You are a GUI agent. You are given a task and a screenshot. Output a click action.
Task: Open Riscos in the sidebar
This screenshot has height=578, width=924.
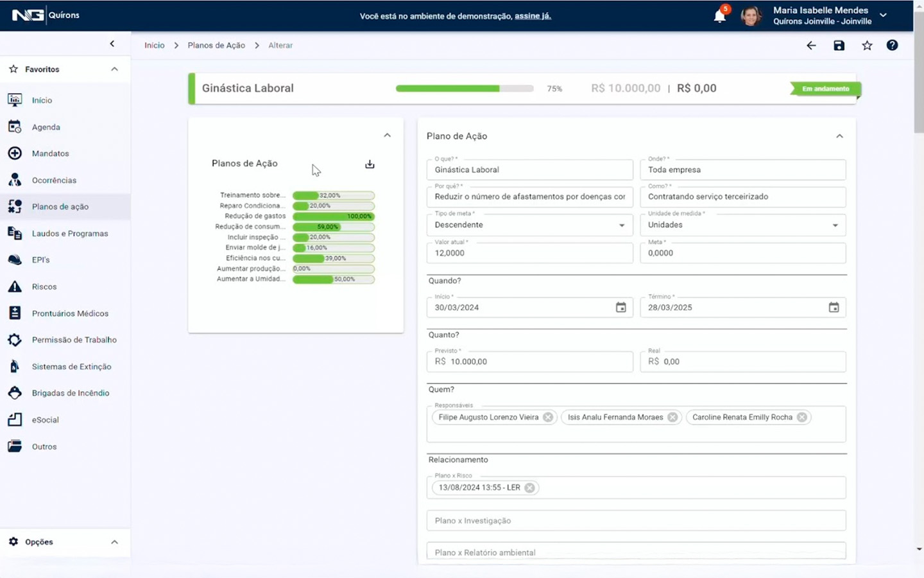coord(44,287)
